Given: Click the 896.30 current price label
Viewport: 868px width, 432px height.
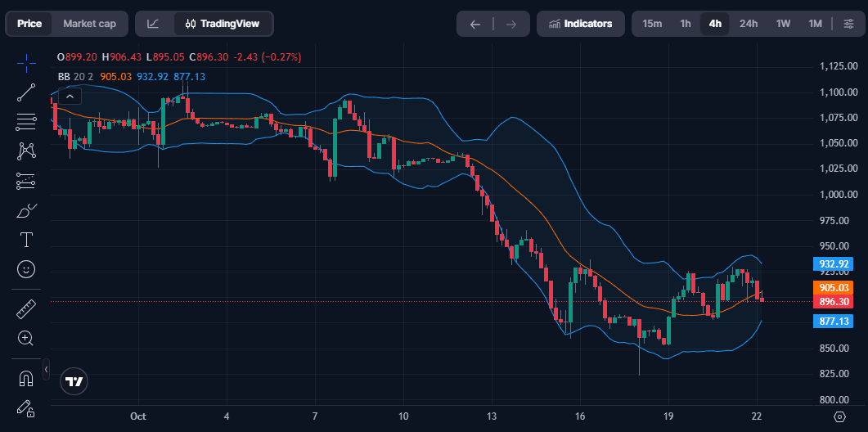Looking at the screenshot, I should pos(834,302).
